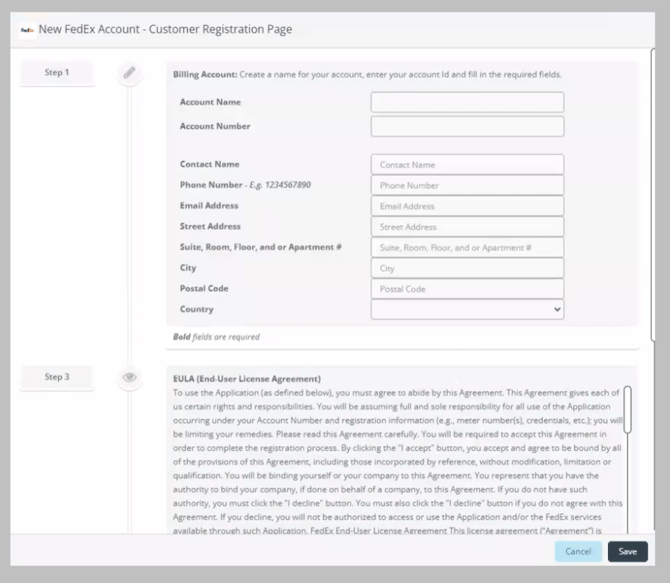This screenshot has height=583, width=670.
Task: Select the Step 3 tab
Action: [57, 377]
